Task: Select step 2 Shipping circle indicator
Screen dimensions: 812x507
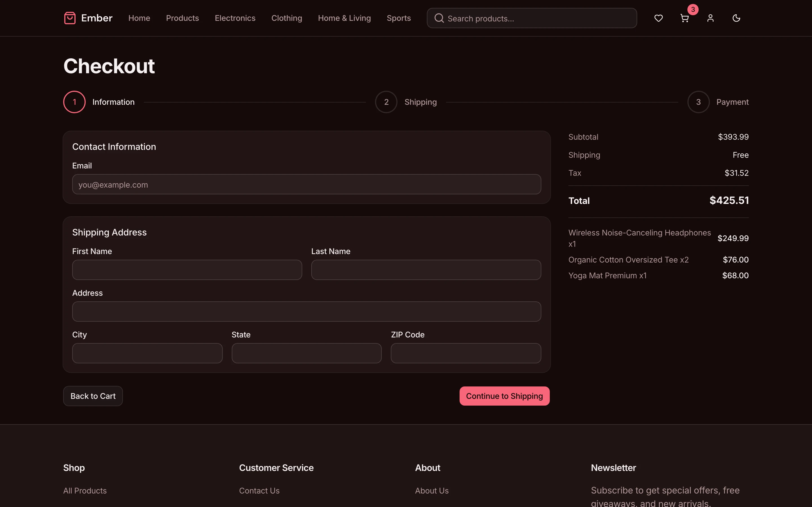Action: click(x=386, y=102)
